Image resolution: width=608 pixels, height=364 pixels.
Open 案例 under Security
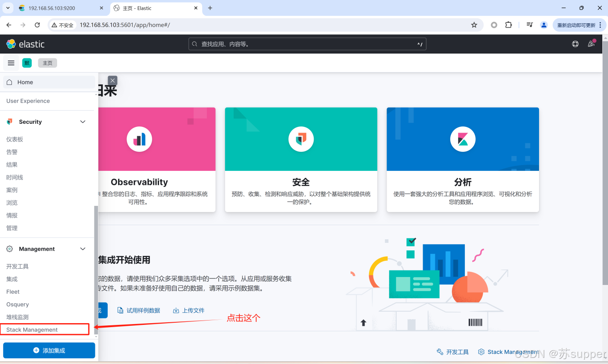[x=12, y=190]
